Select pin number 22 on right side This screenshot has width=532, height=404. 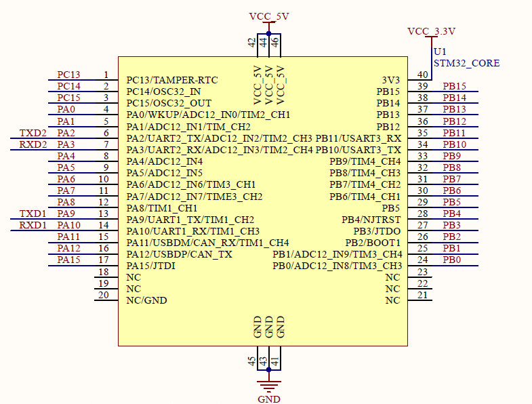coord(422,283)
